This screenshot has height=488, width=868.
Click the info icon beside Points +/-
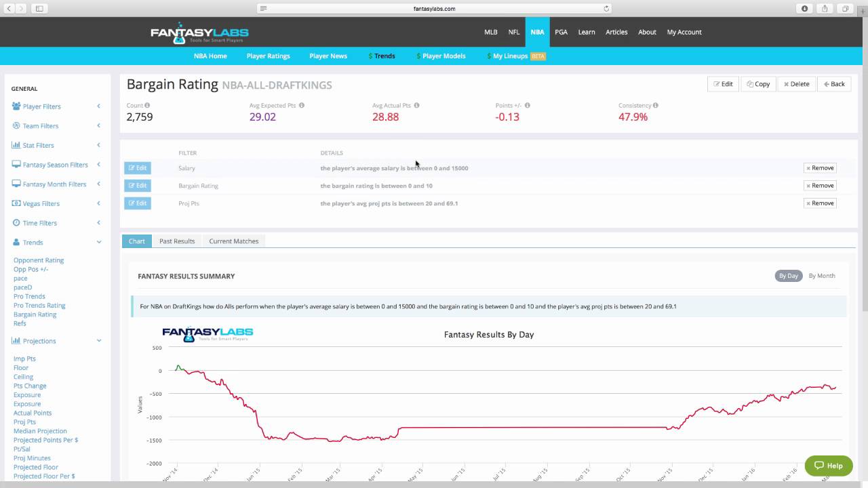coord(528,106)
